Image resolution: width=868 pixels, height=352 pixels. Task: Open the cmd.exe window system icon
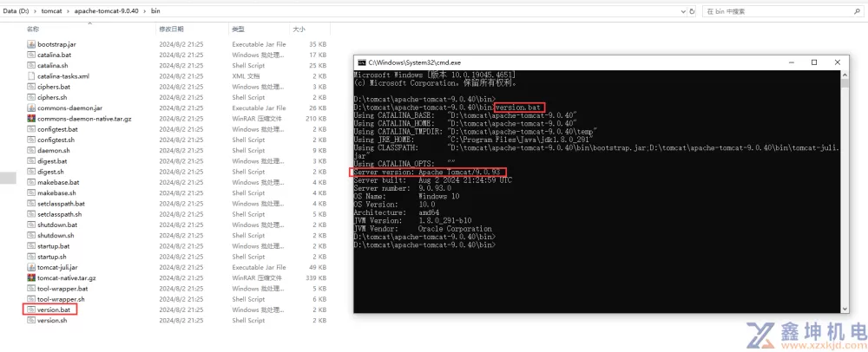tap(361, 62)
